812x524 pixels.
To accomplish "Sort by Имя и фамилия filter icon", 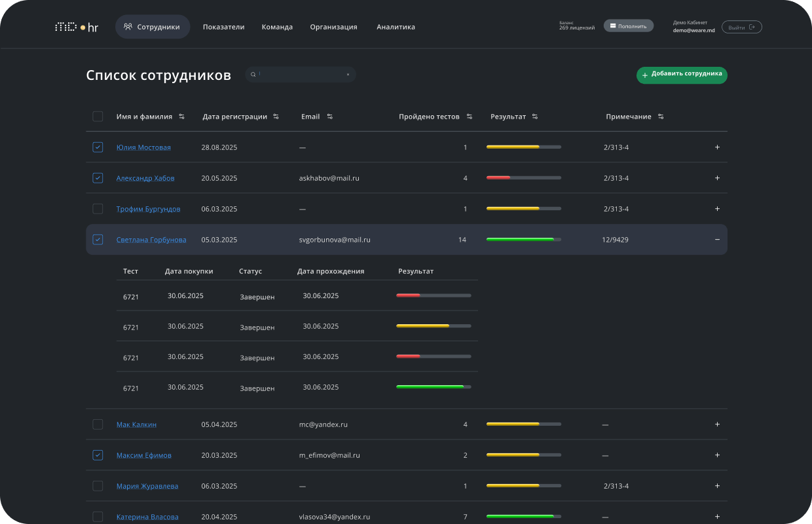I will pos(181,117).
